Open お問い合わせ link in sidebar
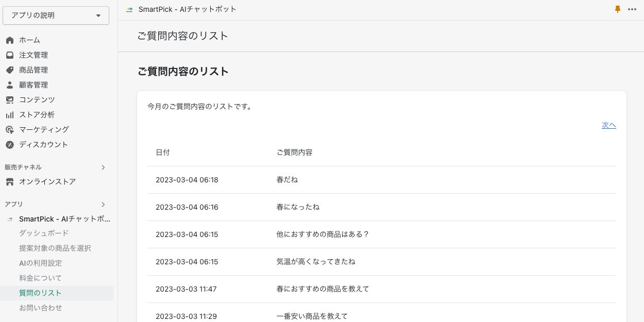Screen dimensions: 644x322 pos(41,308)
